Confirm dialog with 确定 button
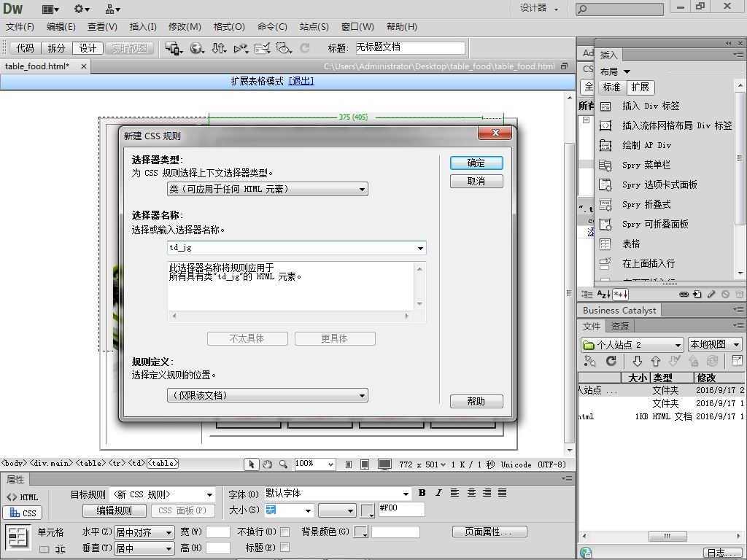Image resolution: width=747 pixels, height=560 pixels. [476, 163]
